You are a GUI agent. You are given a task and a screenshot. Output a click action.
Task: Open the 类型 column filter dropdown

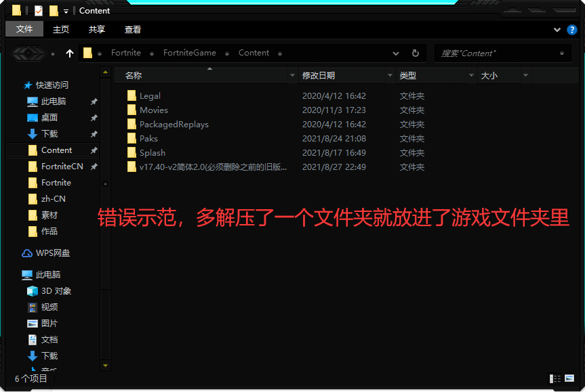click(472, 76)
